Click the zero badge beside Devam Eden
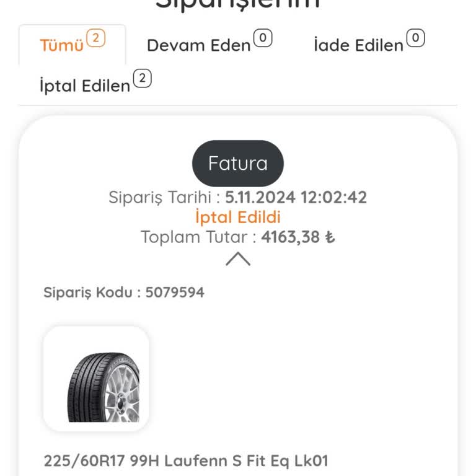This screenshot has height=476, width=476. (263, 38)
